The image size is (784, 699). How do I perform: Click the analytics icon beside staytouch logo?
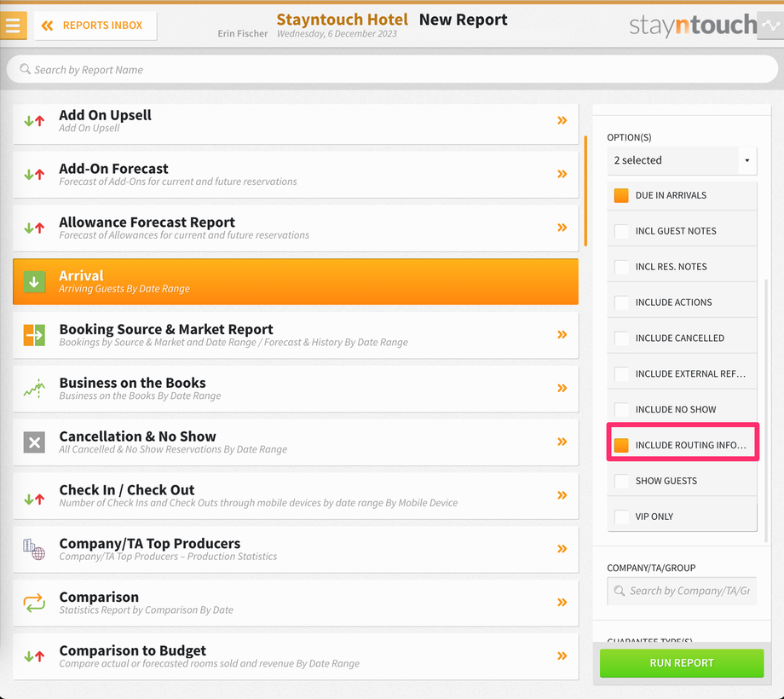770,25
